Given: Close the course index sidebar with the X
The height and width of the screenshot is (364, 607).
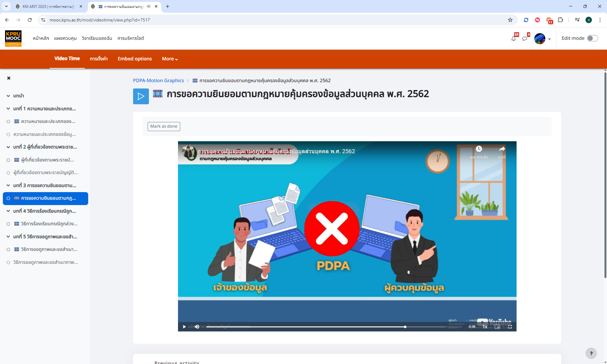Looking at the screenshot, I should click(x=9, y=78).
